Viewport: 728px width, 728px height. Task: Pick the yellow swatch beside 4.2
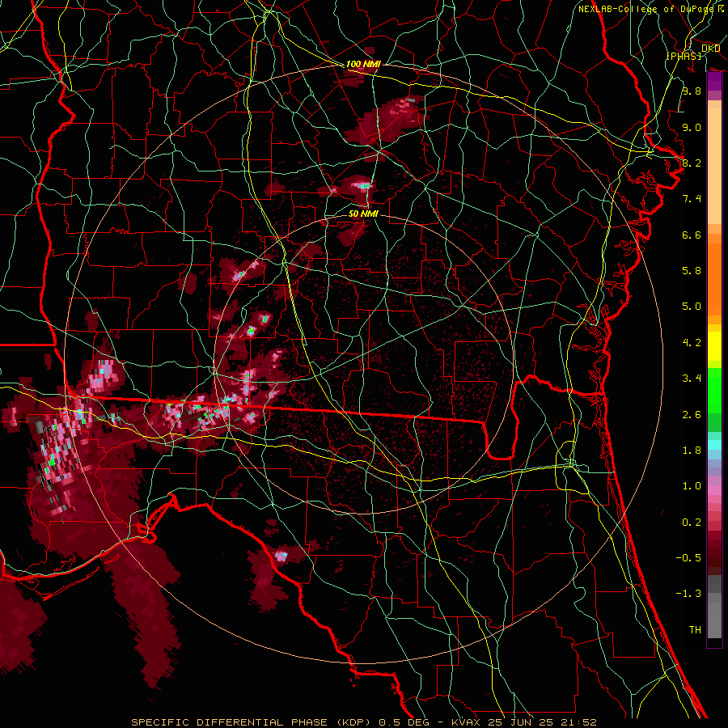[714, 346]
